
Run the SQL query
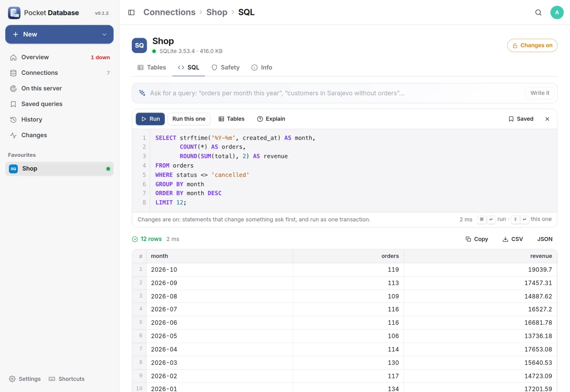(x=150, y=119)
